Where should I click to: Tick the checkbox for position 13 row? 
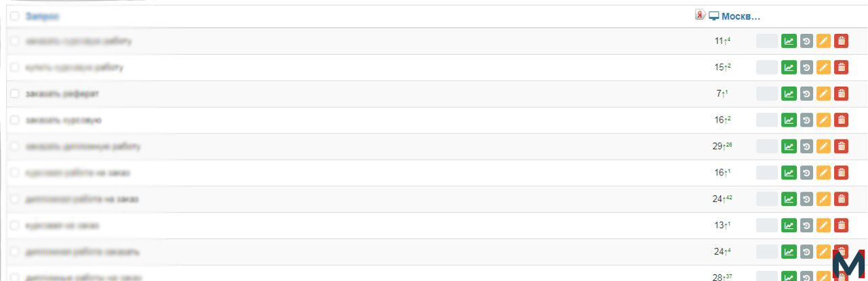pos(15,225)
